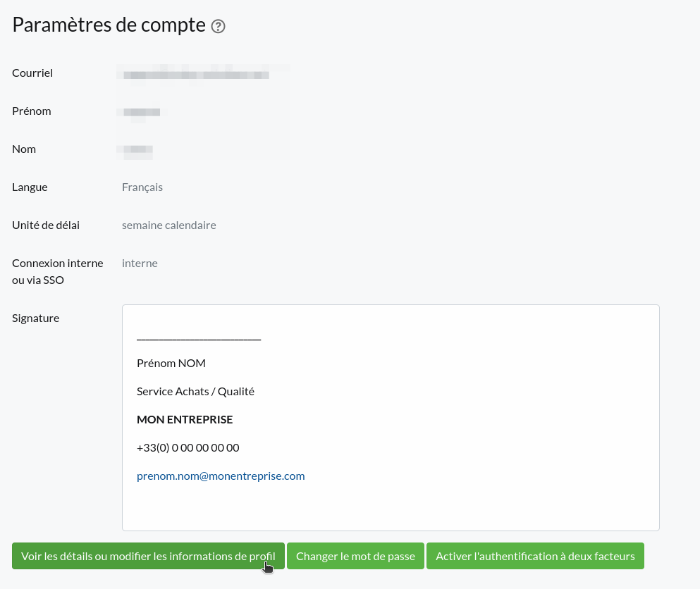The height and width of the screenshot is (589, 700).
Task: Click the blurred email address value
Action: point(196,74)
